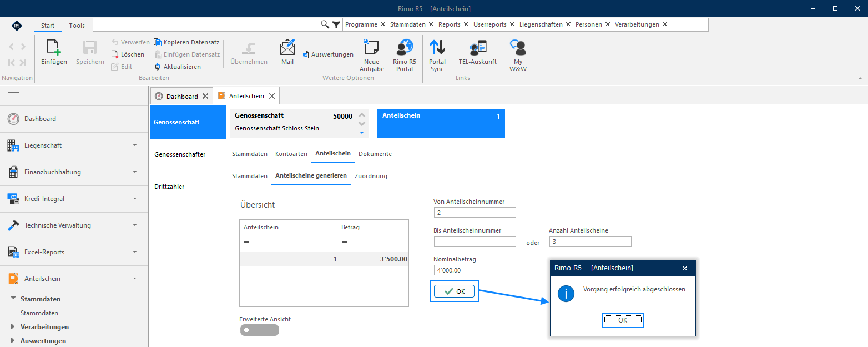868x347 pixels.
Task: Expand the Verarbeitungen tree node
Action: [13, 326]
